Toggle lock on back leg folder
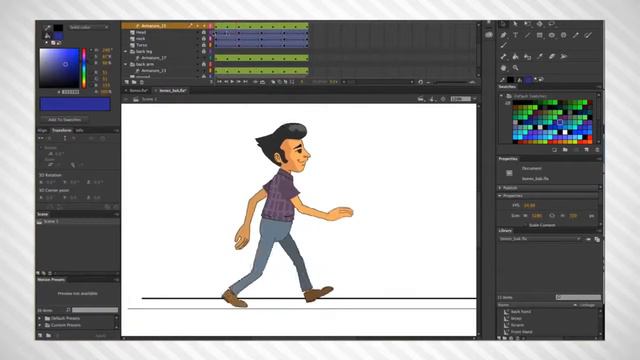 point(204,51)
